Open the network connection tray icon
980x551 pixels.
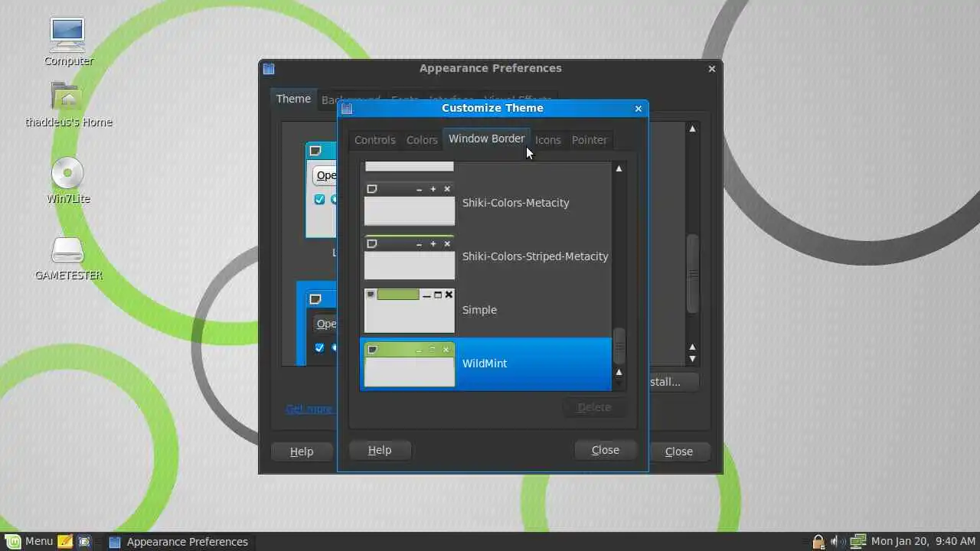[x=857, y=541]
